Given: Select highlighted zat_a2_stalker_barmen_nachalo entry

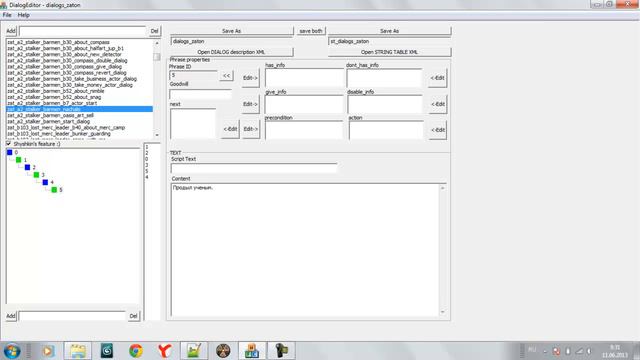Looking at the screenshot, I should [80, 109].
